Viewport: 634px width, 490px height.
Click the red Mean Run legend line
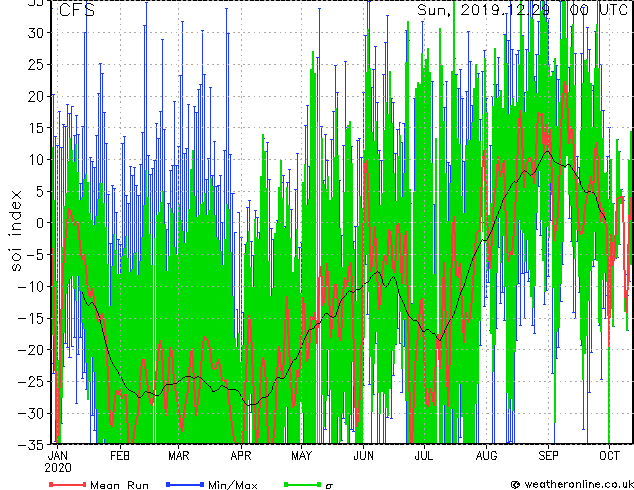(68, 484)
